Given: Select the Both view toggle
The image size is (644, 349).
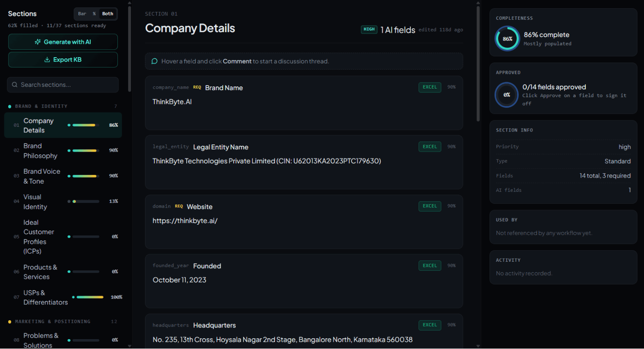Looking at the screenshot, I should (x=108, y=14).
